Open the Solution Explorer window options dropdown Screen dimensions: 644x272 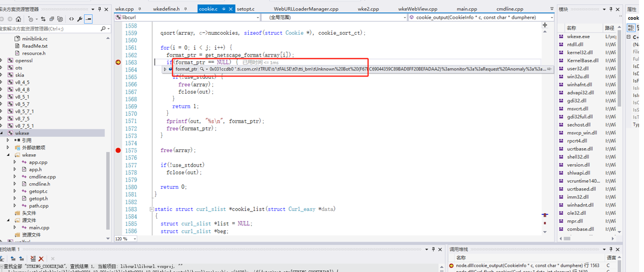[x=92, y=9]
